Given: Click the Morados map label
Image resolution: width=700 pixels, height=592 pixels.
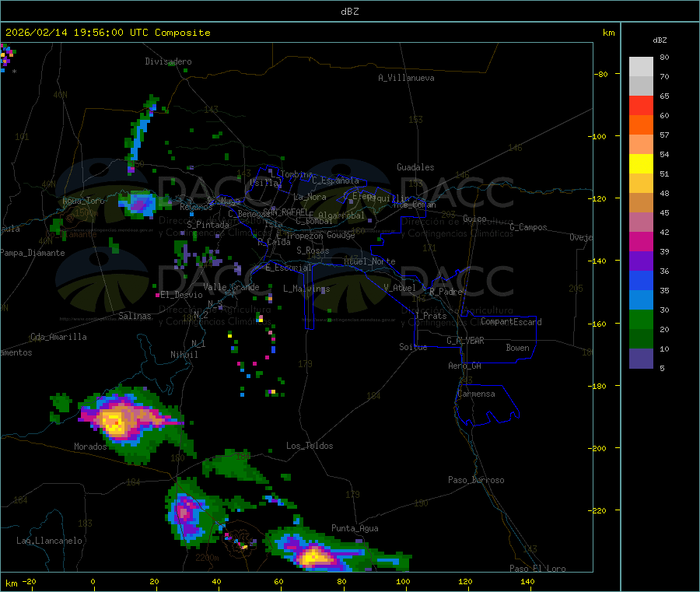Looking at the screenshot, I should coord(90,447).
